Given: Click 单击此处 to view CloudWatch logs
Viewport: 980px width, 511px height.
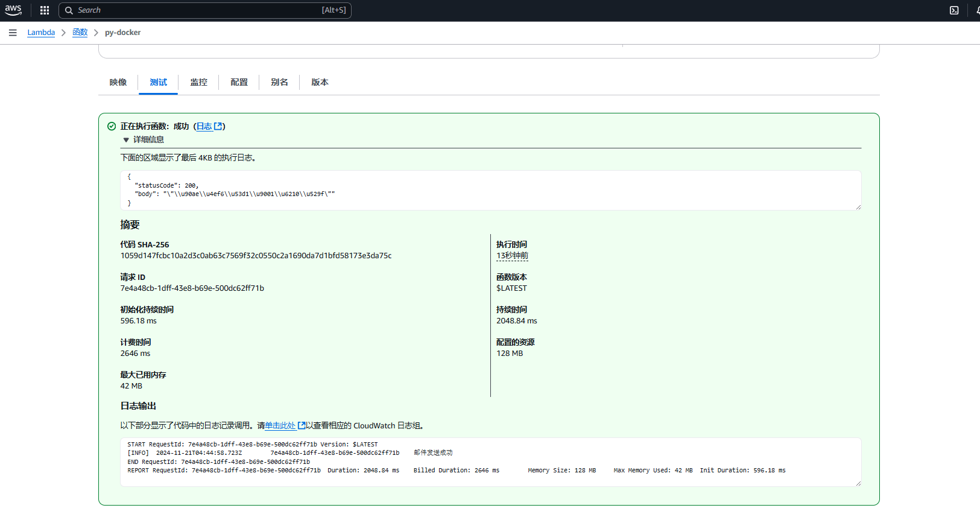Looking at the screenshot, I should pos(280,425).
